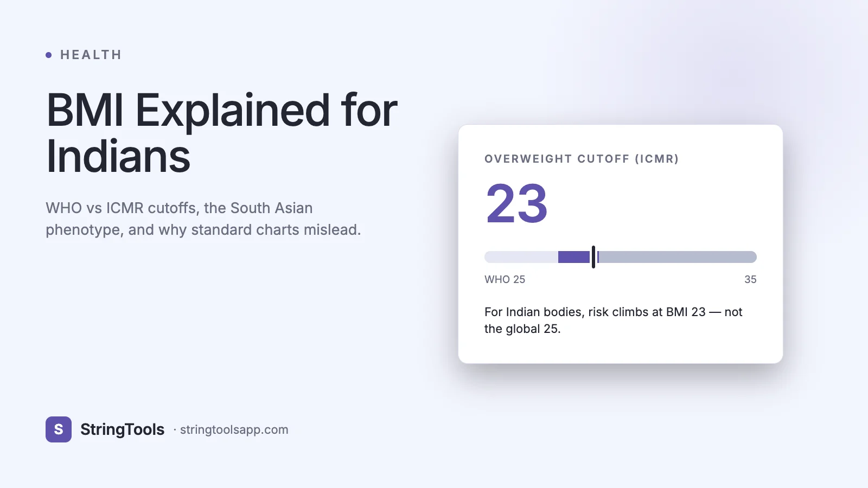The width and height of the screenshot is (868, 488).
Task: Select the HEALTH category label
Action: (91, 55)
